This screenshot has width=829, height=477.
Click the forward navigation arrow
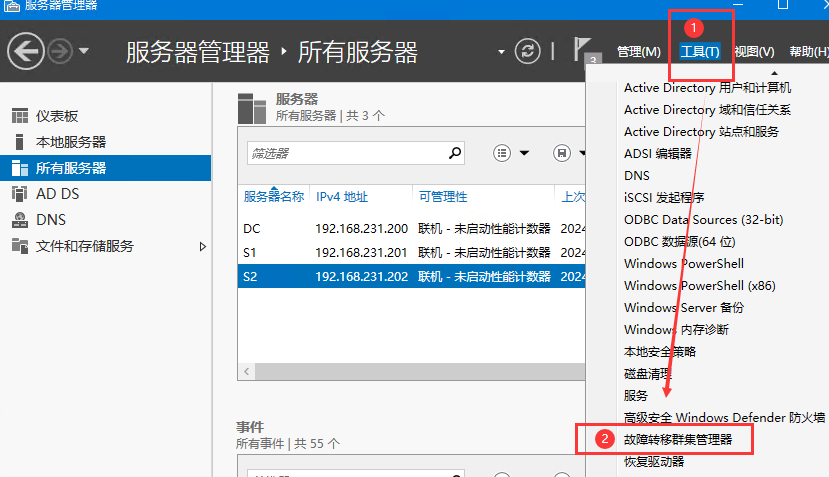[x=59, y=51]
